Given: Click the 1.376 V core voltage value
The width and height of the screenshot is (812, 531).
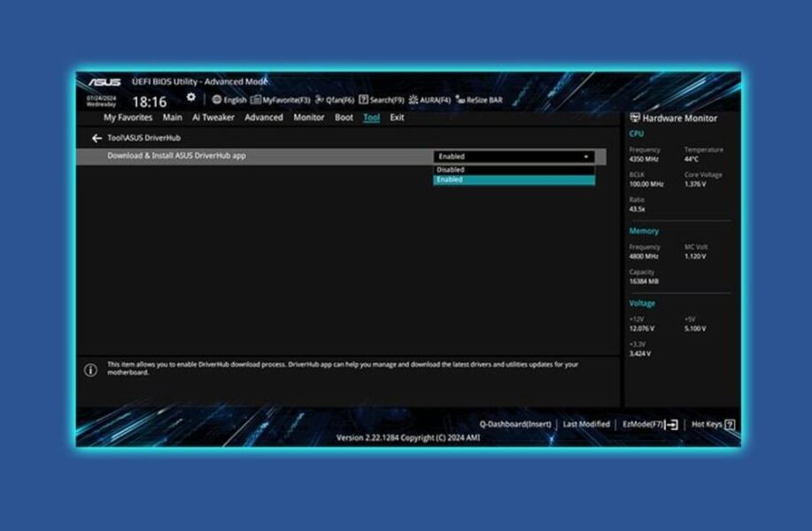Looking at the screenshot, I should point(695,184).
